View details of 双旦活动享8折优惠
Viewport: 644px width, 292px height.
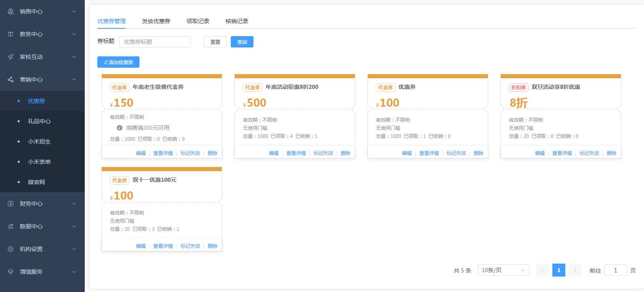[562, 153]
